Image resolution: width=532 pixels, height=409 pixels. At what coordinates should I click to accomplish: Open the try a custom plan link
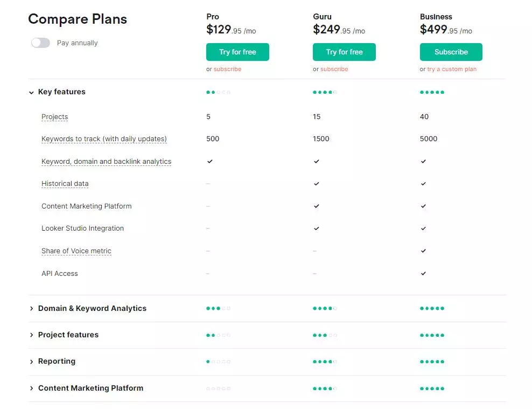tap(452, 69)
